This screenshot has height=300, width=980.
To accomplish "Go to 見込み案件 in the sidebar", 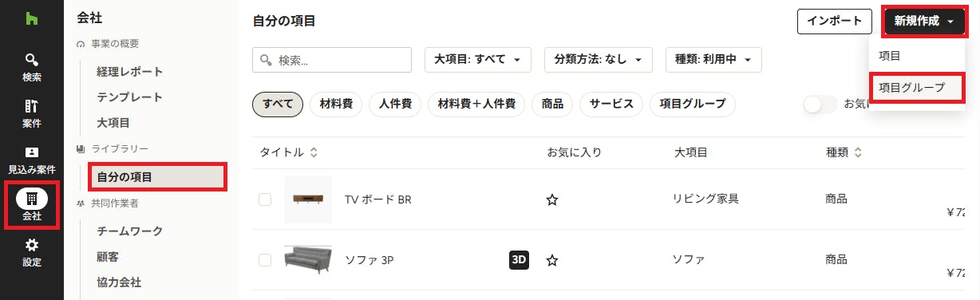I will [32, 160].
